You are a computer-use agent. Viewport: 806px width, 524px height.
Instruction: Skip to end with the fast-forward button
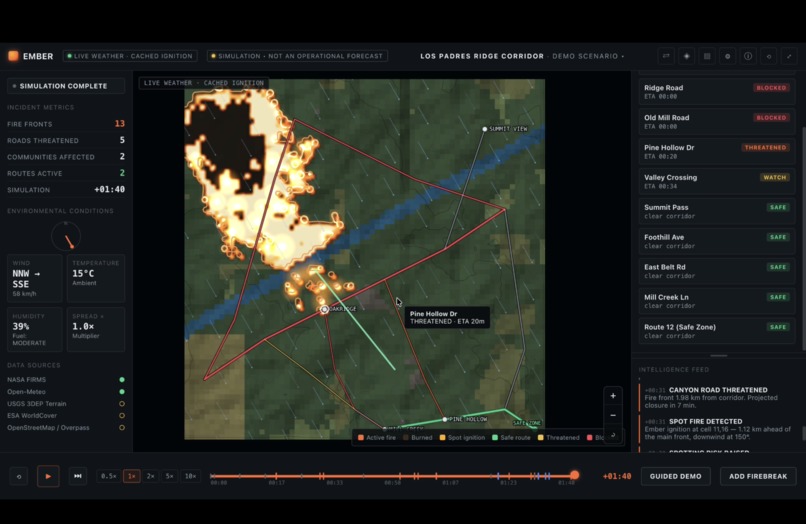point(78,476)
